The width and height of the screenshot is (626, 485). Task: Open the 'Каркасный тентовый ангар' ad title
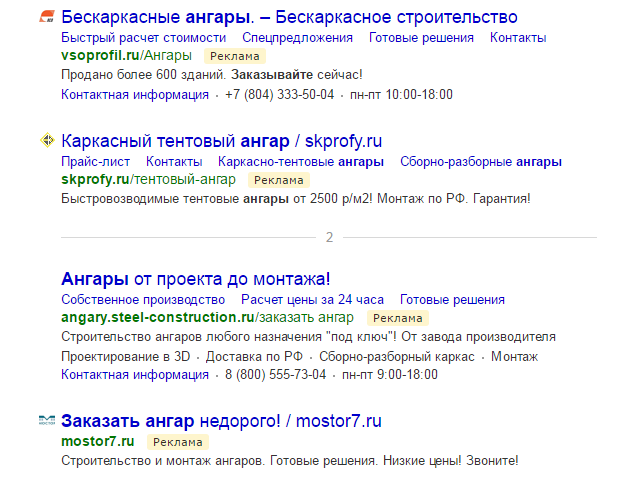222,141
